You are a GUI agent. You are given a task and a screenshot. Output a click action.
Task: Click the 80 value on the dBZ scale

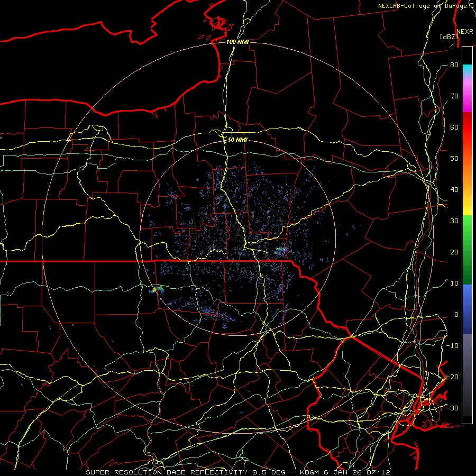454,65
